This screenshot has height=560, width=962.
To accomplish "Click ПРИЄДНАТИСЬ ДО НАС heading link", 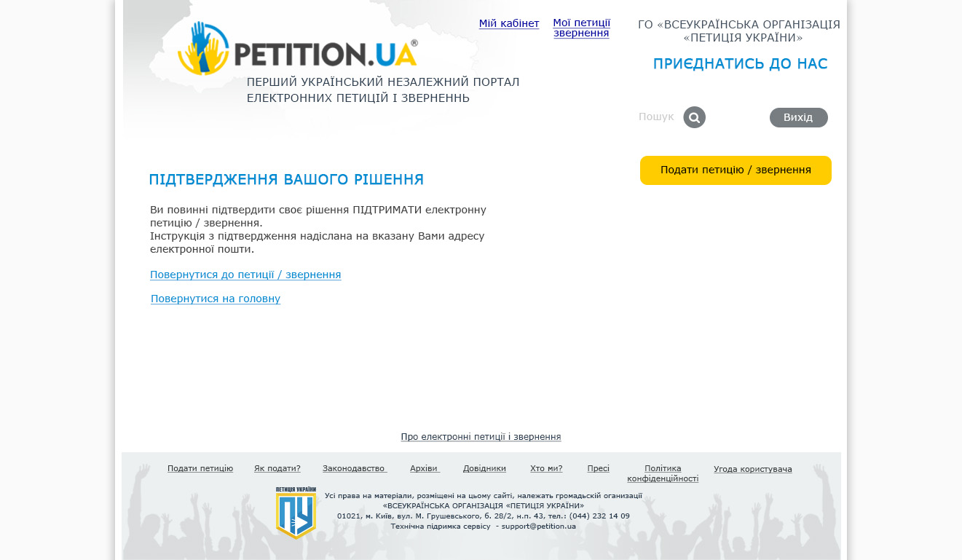I will click(740, 63).
